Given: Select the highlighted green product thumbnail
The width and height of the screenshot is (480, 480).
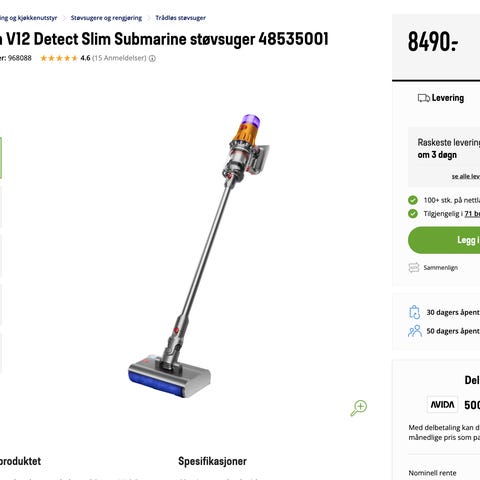Looking at the screenshot, I should coord(1,158).
